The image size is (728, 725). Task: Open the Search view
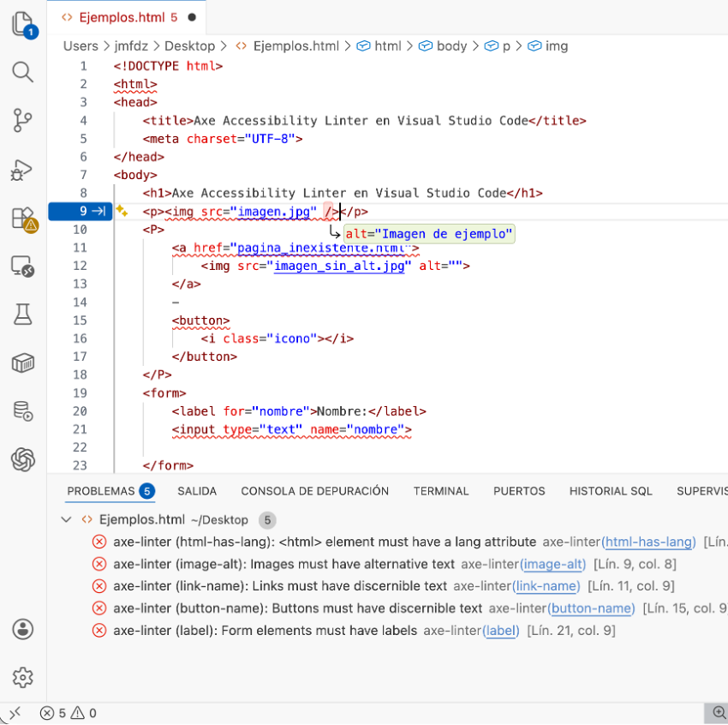(x=22, y=72)
